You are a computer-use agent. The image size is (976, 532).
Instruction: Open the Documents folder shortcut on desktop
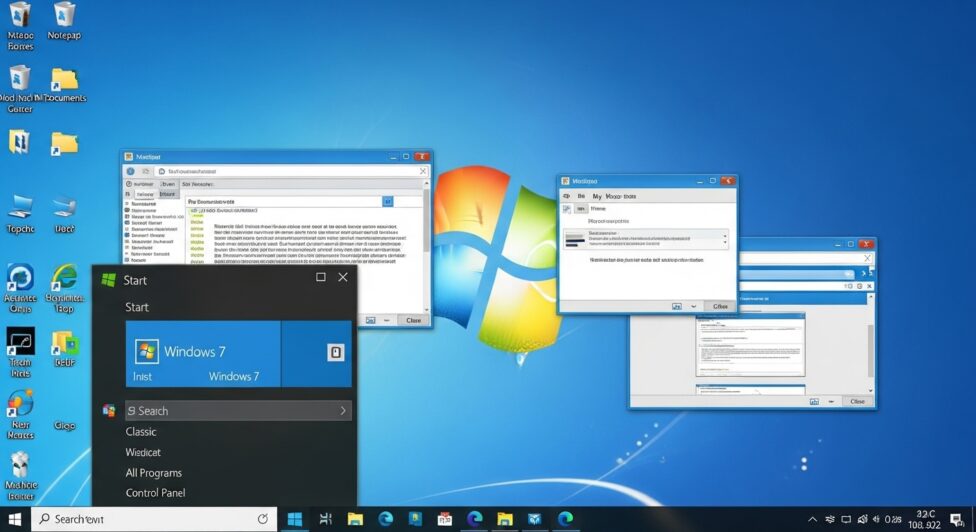64,85
